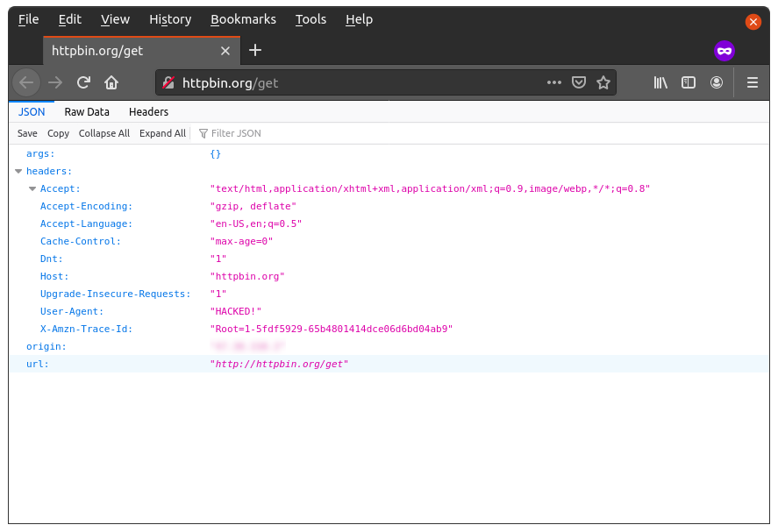Collapse the headers tree node

click(18, 172)
